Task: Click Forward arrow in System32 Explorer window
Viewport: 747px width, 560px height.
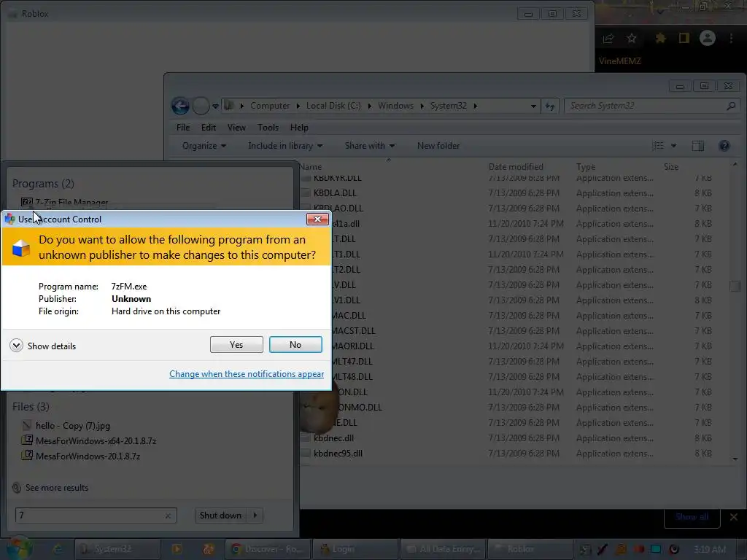Action: click(x=201, y=106)
